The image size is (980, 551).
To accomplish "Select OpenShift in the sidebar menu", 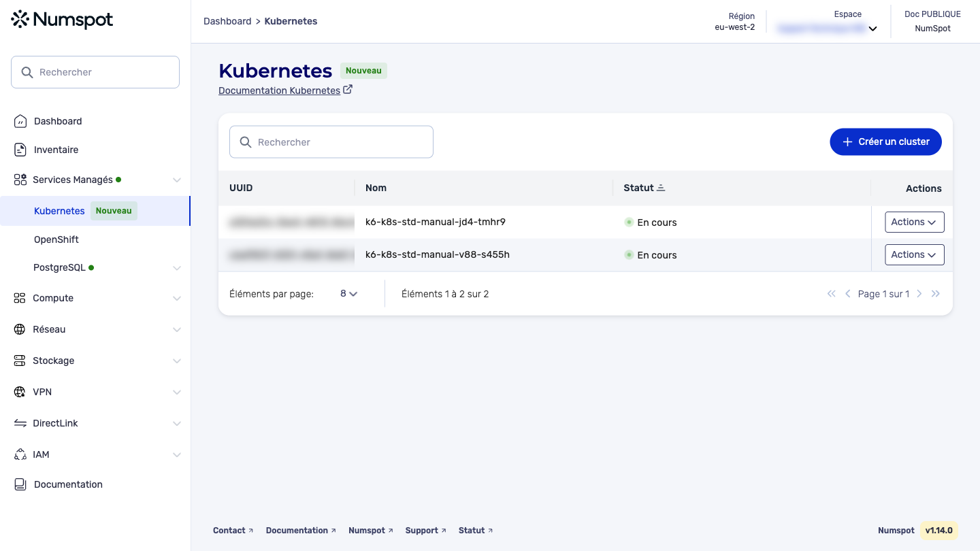I will (56, 239).
